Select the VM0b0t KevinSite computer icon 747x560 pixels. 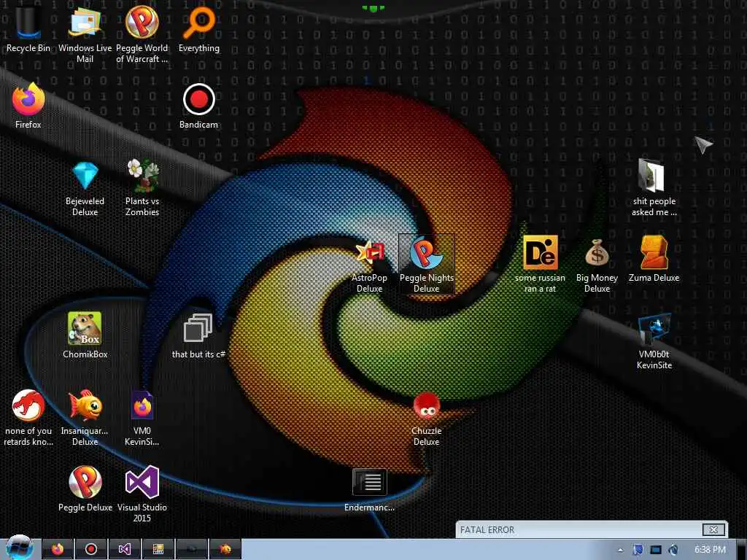tap(654, 341)
